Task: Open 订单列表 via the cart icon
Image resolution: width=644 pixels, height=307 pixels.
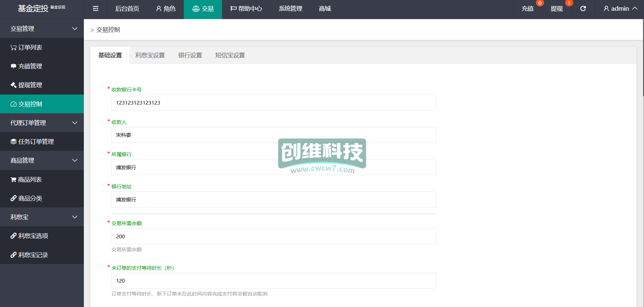Action: pos(13,48)
